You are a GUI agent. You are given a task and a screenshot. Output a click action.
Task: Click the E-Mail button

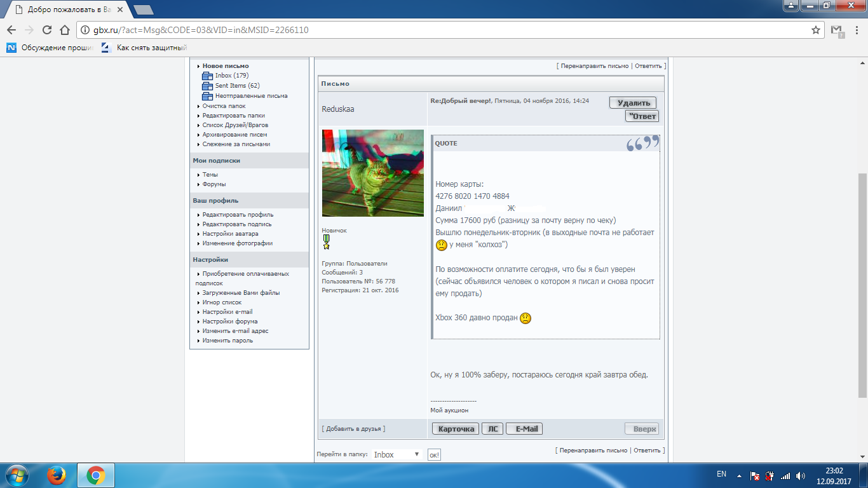tap(524, 429)
